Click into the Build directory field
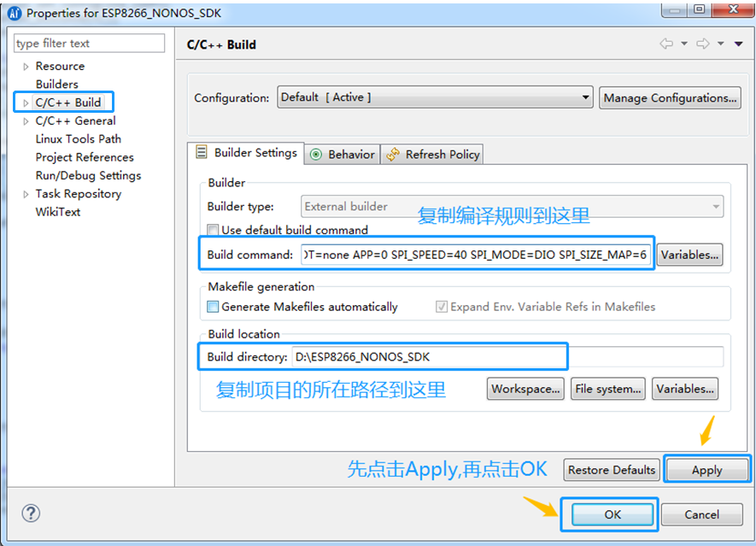This screenshot has height=546, width=756. click(x=507, y=357)
